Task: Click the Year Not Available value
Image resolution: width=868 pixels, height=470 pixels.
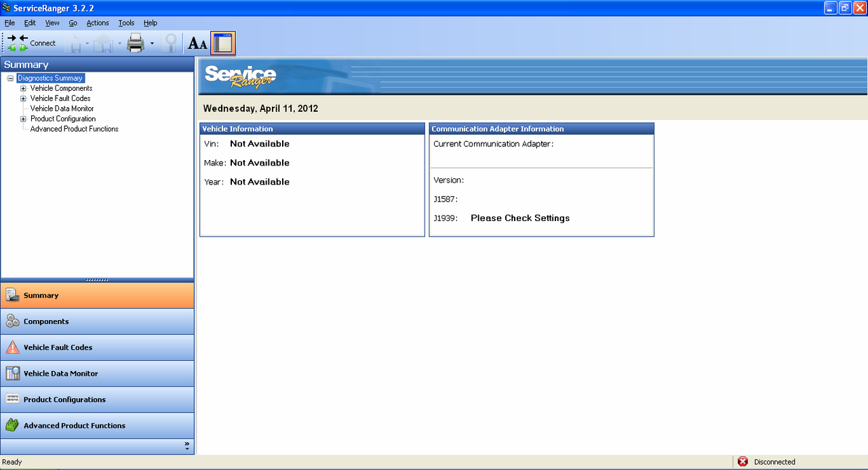Action: coord(260,182)
